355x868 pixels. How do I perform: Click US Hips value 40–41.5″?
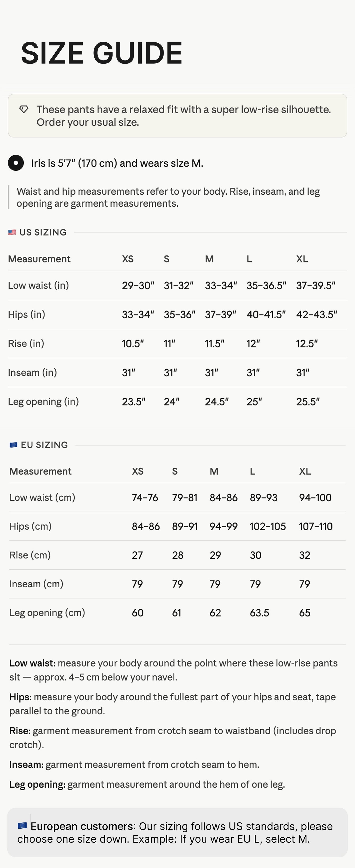coord(266,314)
